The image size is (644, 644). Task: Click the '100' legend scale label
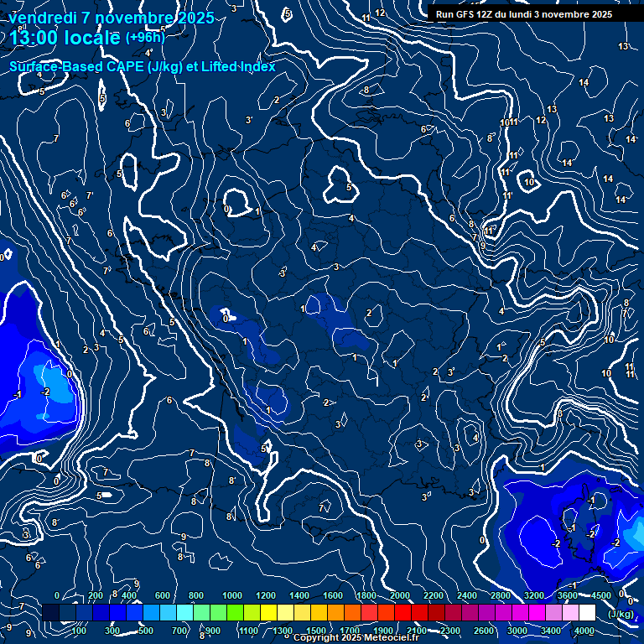(79, 631)
